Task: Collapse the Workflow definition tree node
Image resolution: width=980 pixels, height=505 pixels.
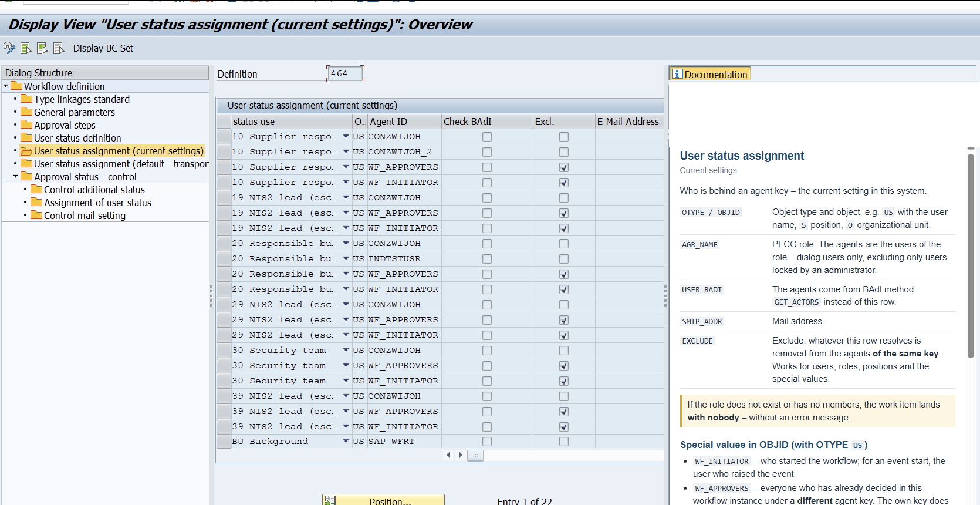Action: (6, 86)
